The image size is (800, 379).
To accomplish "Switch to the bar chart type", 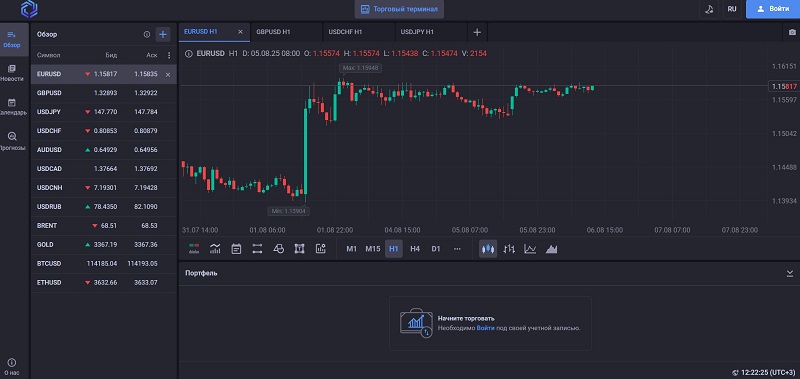I will [x=509, y=249].
